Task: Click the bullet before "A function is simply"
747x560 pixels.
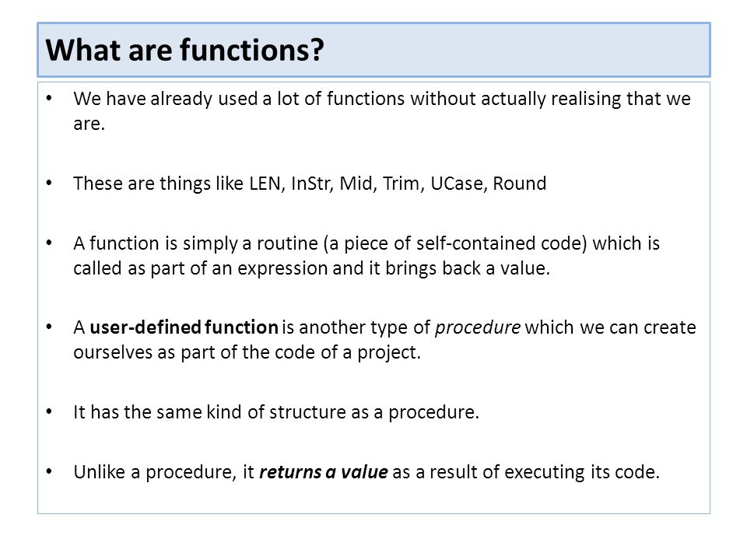Action: tap(49, 243)
